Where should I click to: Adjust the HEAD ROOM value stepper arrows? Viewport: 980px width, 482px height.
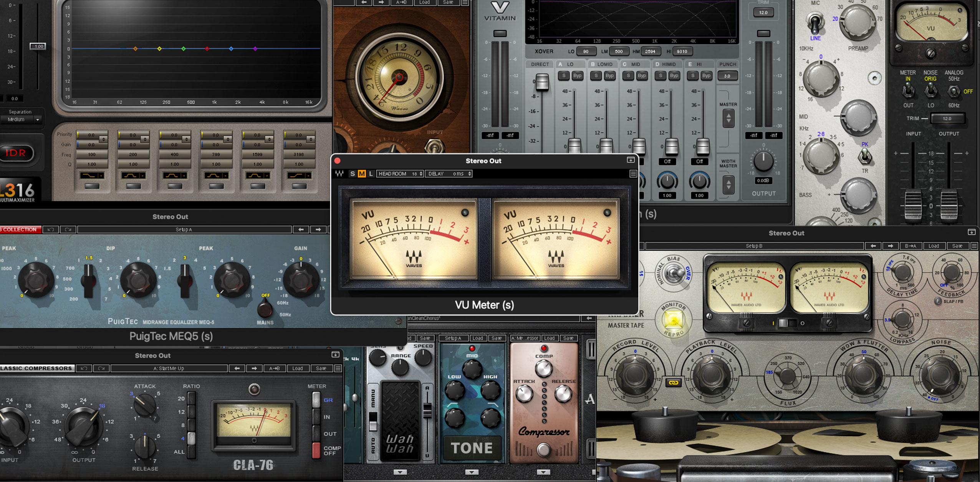421,174
